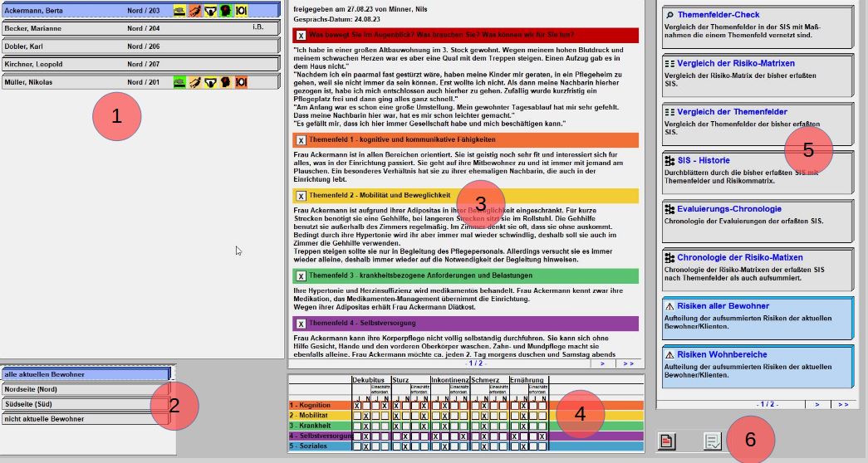Screen dimensions: 868x463
Task: Open Themenfelder-Check
Action: click(758, 27)
